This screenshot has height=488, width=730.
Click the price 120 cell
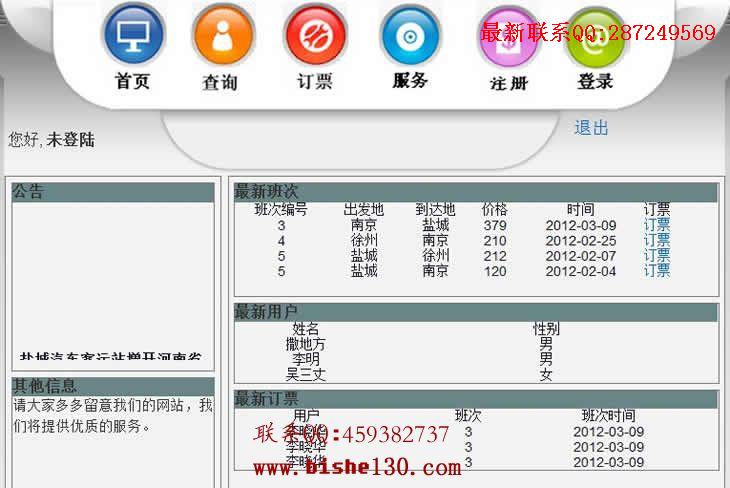[x=494, y=271]
